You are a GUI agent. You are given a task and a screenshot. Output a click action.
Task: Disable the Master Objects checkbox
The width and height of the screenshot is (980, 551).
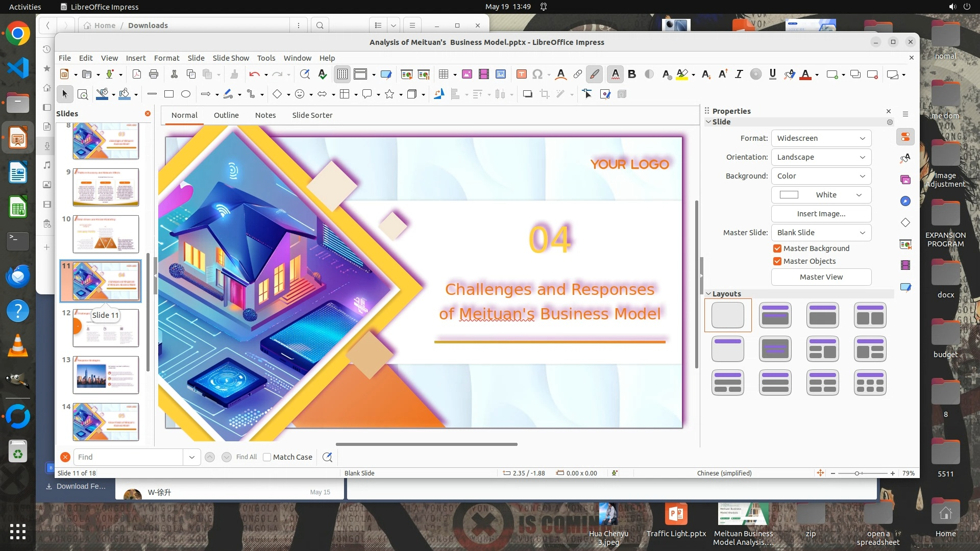(777, 261)
